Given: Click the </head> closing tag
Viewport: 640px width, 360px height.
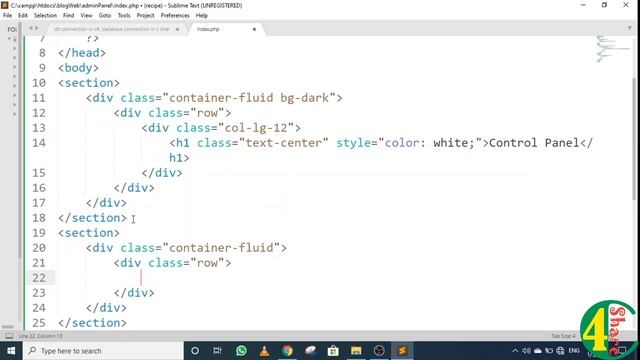Looking at the screenshot, I should [82, 53].
